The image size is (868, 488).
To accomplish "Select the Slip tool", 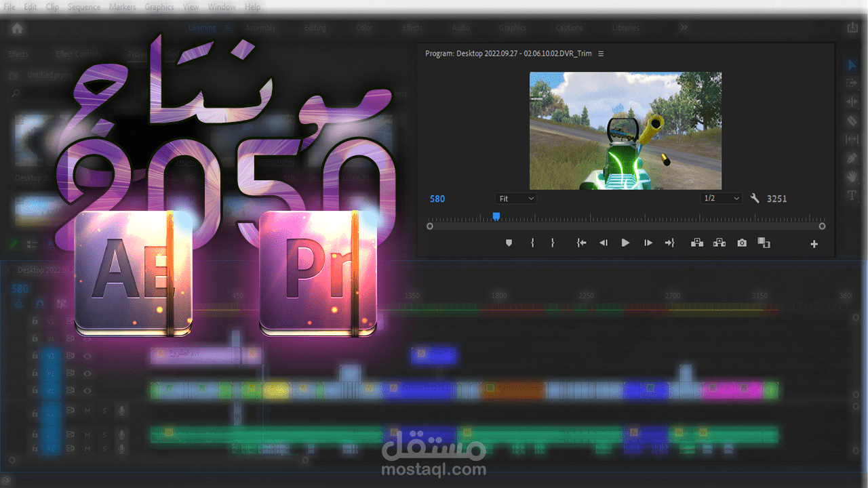I will pyautogui.click(x=852, y=139).
